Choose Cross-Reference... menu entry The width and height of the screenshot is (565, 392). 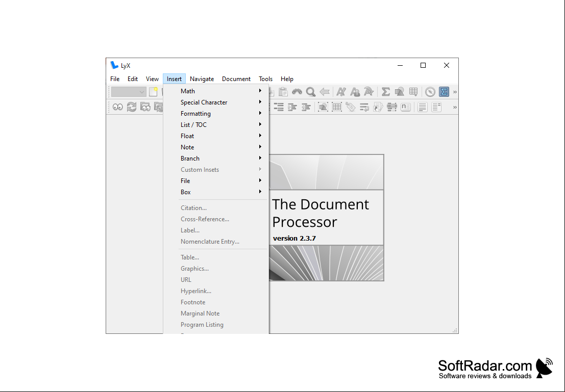pyautogui.click(x=216, y=219)
